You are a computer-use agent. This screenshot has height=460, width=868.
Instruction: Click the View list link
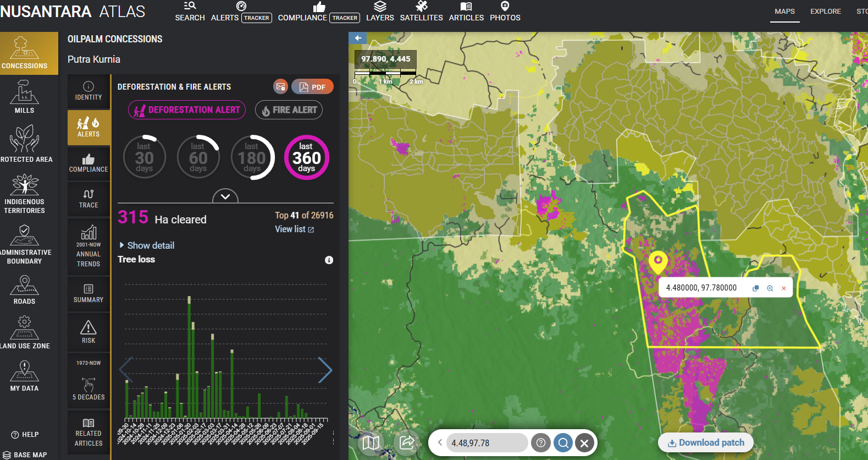294,229
